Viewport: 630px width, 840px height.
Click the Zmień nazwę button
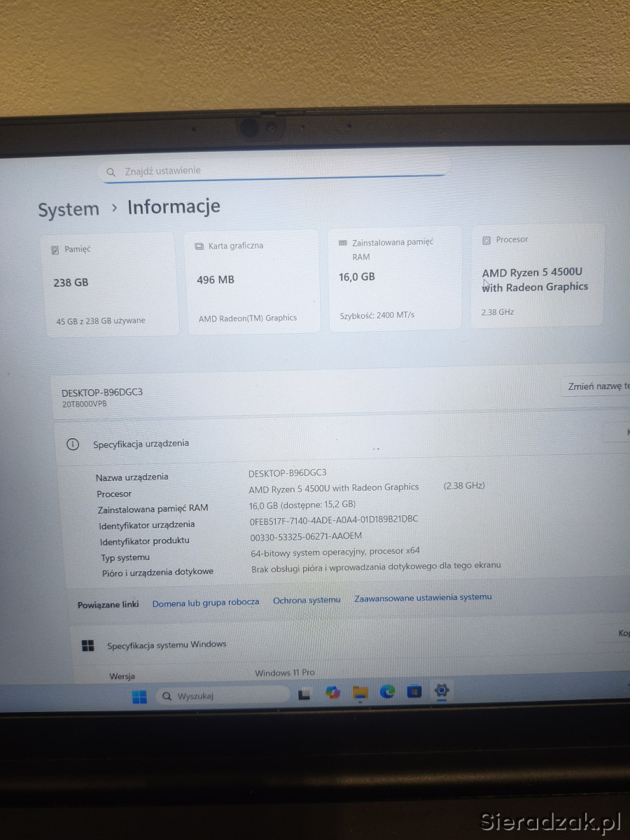pos(597,386)
